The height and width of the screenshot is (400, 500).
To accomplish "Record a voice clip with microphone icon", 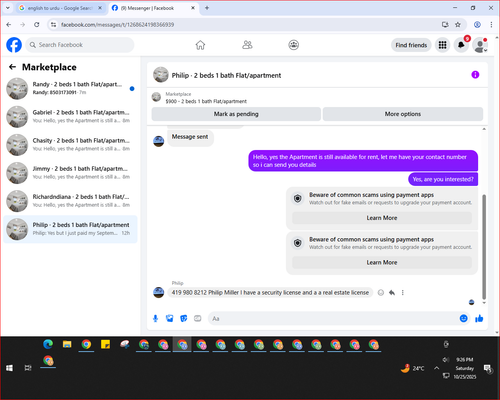I will (x=155, y=319).
